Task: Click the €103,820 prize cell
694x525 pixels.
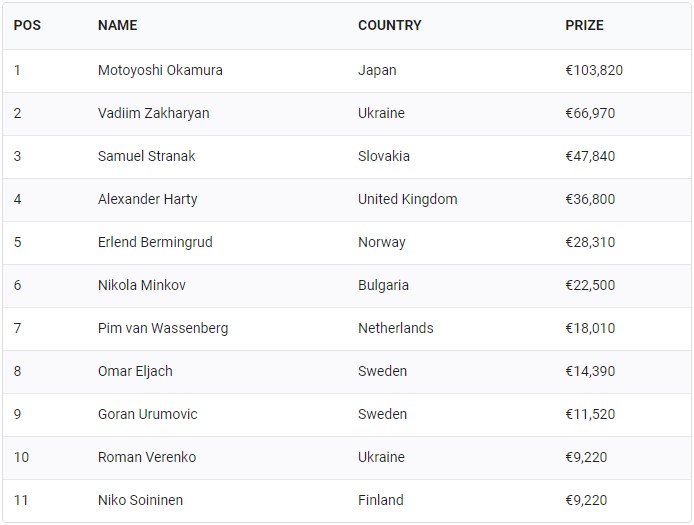Action: pyautogui.click(x=593, y=71)
